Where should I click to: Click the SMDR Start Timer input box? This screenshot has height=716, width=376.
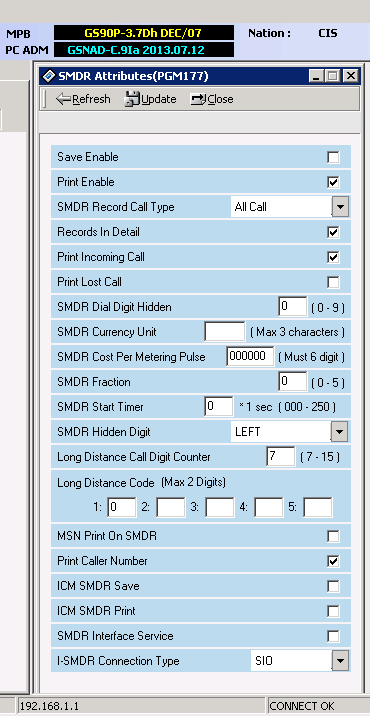point(219,406)
